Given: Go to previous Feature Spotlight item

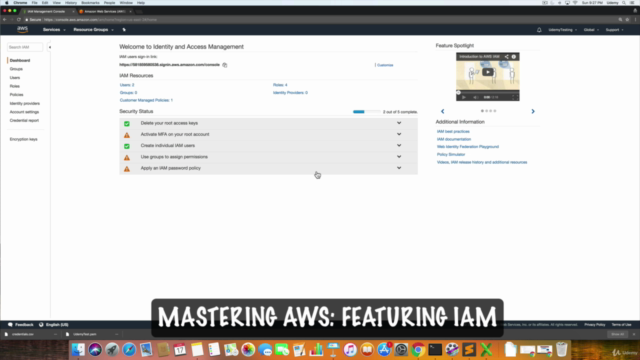Looking at the screenshot, I should tap(442, 111).
